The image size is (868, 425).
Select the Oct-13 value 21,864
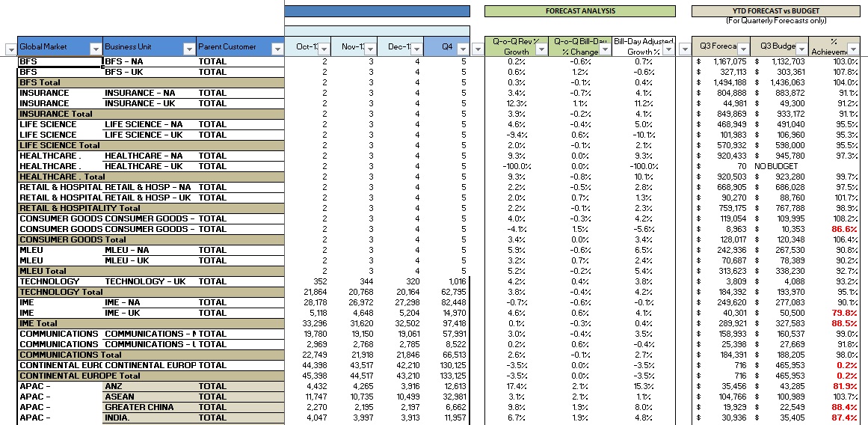(x=308, y=292)
